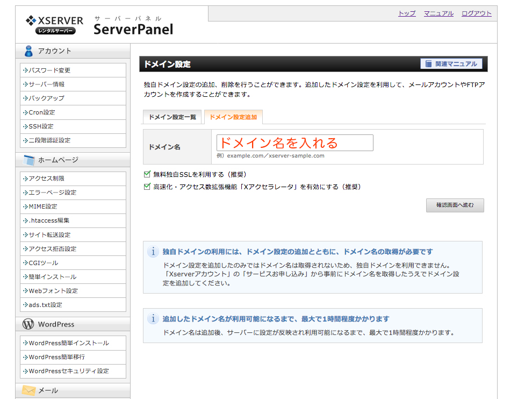Image resolution: width=532 pixels, height=399 pixels.
Task: Click the WordPress logo icon
Action: click(28, 324)
